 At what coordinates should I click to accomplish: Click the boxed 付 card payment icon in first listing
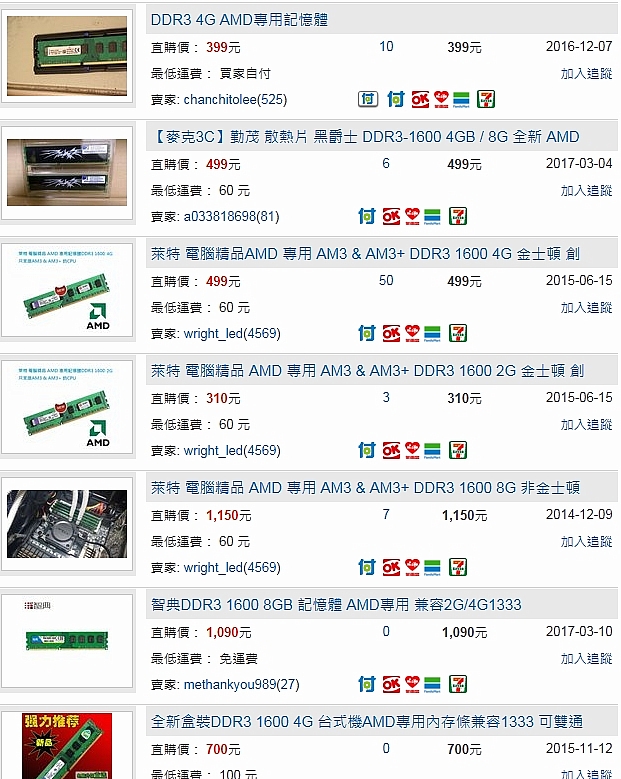[368, 99]
